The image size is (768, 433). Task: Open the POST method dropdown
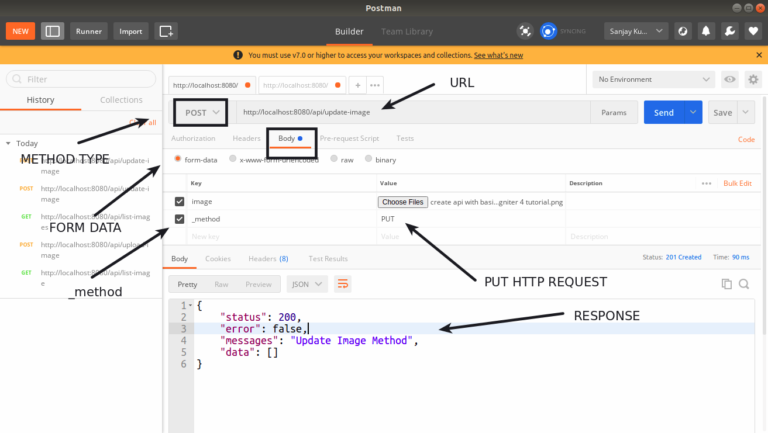[x=200, y=113]
